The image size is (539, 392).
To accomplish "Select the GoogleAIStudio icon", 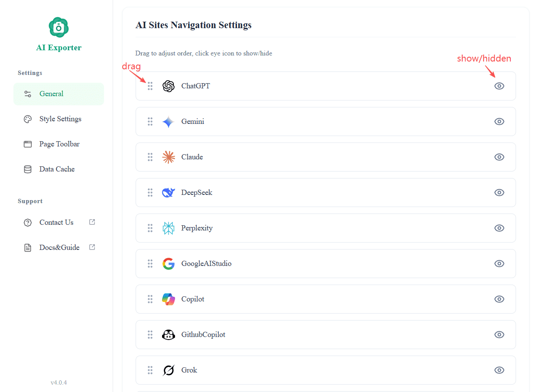I will (x=168, y=263).
